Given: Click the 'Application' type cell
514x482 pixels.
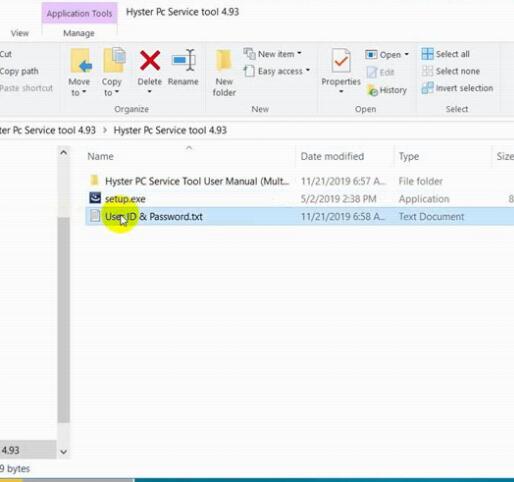Looking at the screenshot, I should (424, 199).
